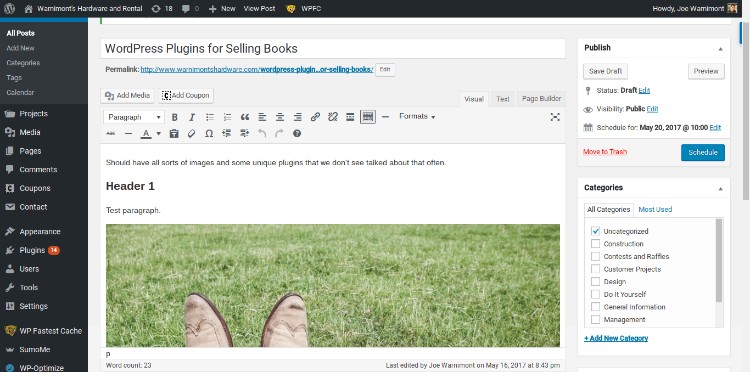The width and height of the screenshot is (750, 372).
Task: Switch to the Visual editor tab
Action: point(474,99)
